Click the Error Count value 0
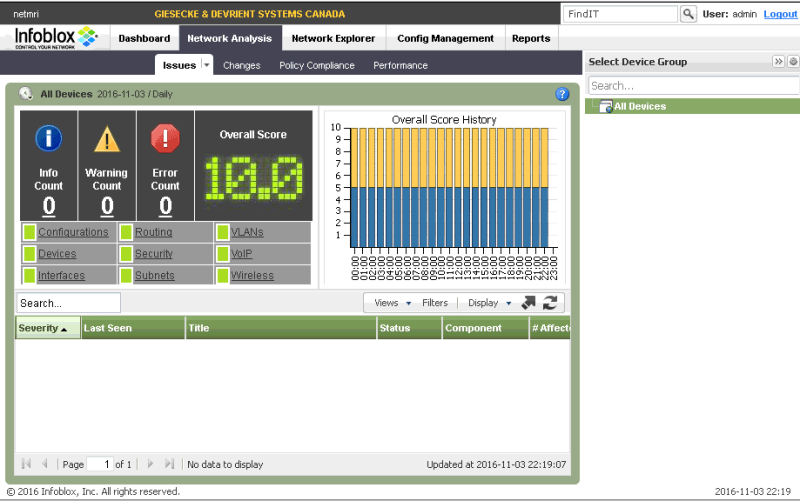This screenshot has height=501, width=800. 165,206
